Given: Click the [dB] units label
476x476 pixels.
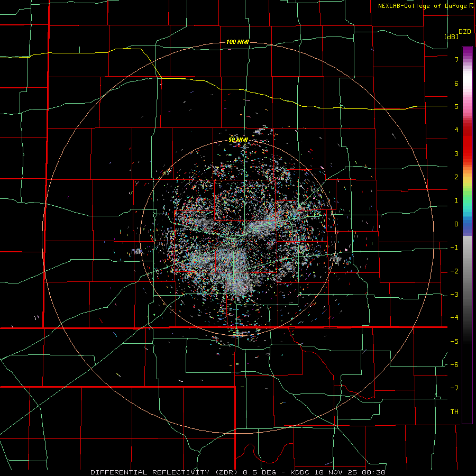Looking at the screenshot, I should pos(451,36).
